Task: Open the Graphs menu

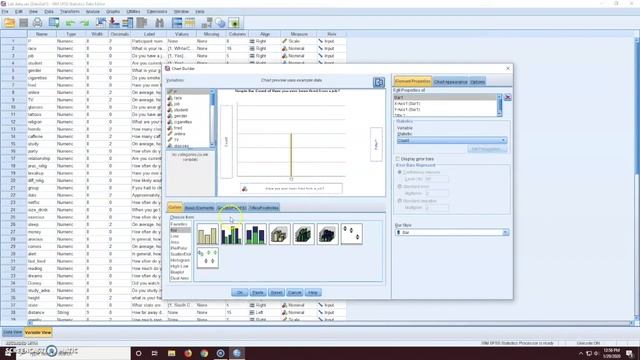Action: point(113,11)
